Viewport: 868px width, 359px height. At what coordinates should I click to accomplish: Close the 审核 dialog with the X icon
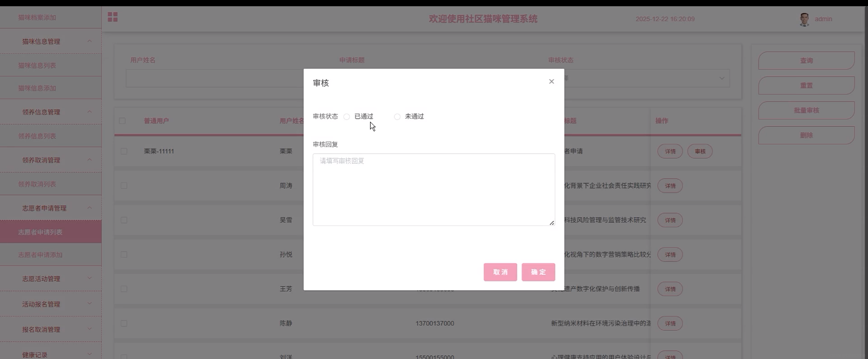pos(551,81)
